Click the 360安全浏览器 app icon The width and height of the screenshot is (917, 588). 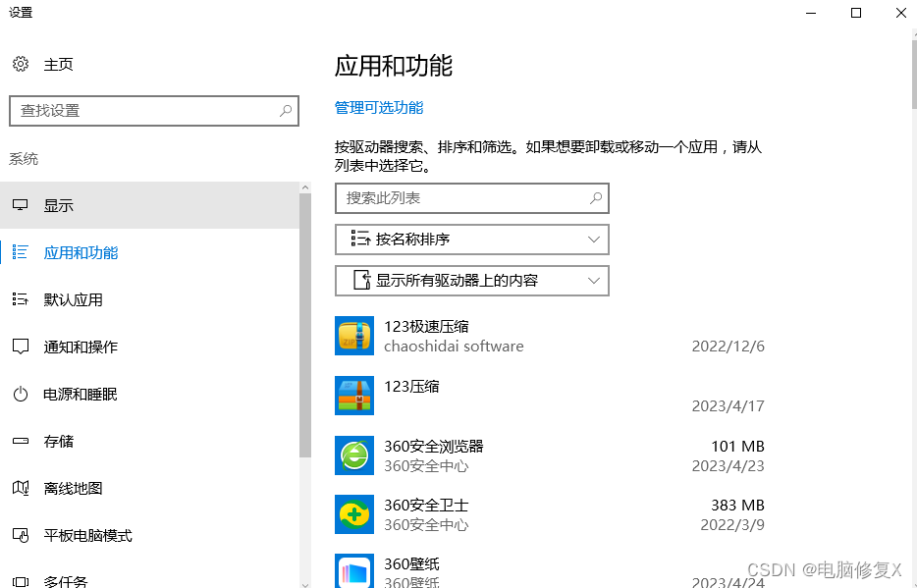click(x=354, y=455)
